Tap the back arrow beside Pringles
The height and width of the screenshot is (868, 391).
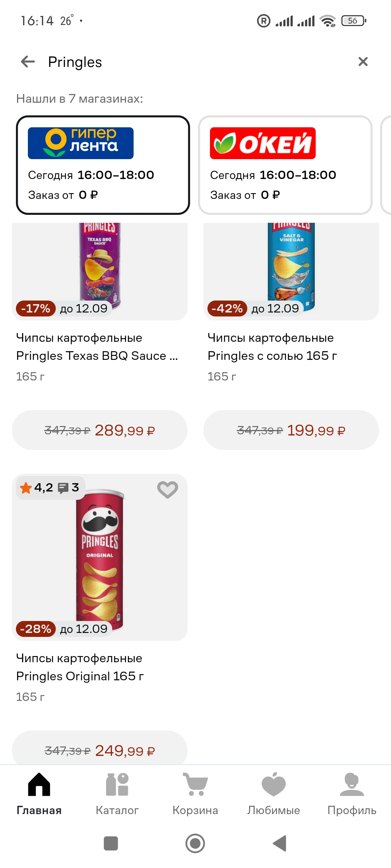28,62
